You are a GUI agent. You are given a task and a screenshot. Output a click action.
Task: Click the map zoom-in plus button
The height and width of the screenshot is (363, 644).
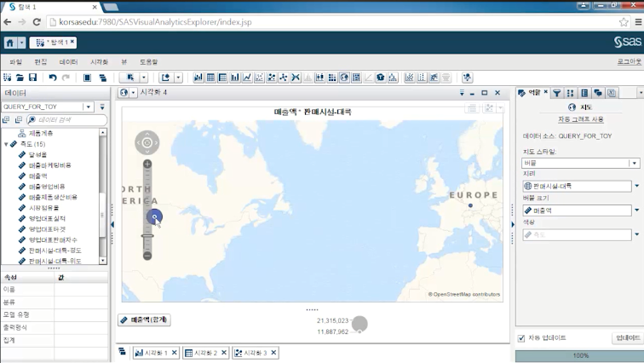pyautogui.click(x=147, y=164)
